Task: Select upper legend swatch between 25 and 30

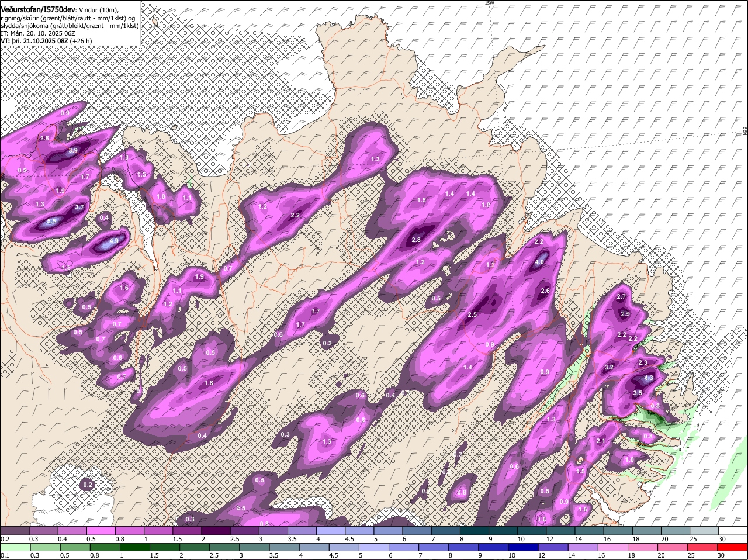Action: tap(705, 530)
